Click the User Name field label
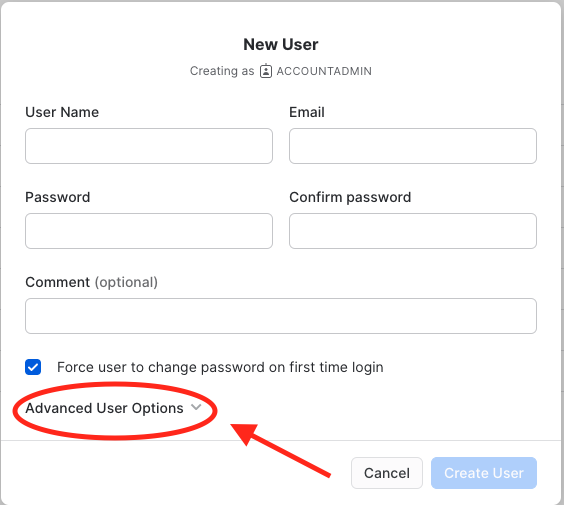 62,112
